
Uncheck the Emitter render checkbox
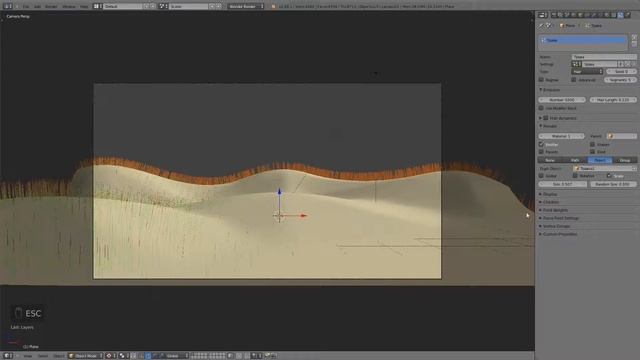[541, 144]
